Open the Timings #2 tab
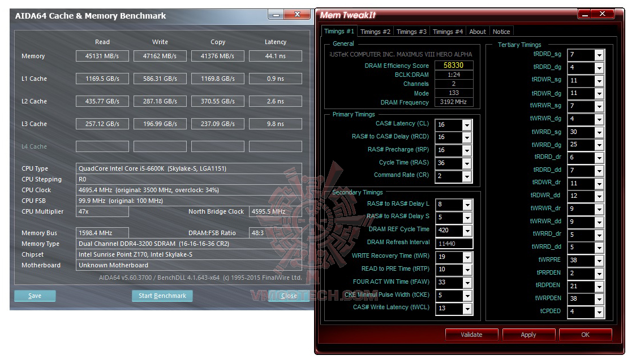Viewport: 636px width, 364px height. (375, 32)
